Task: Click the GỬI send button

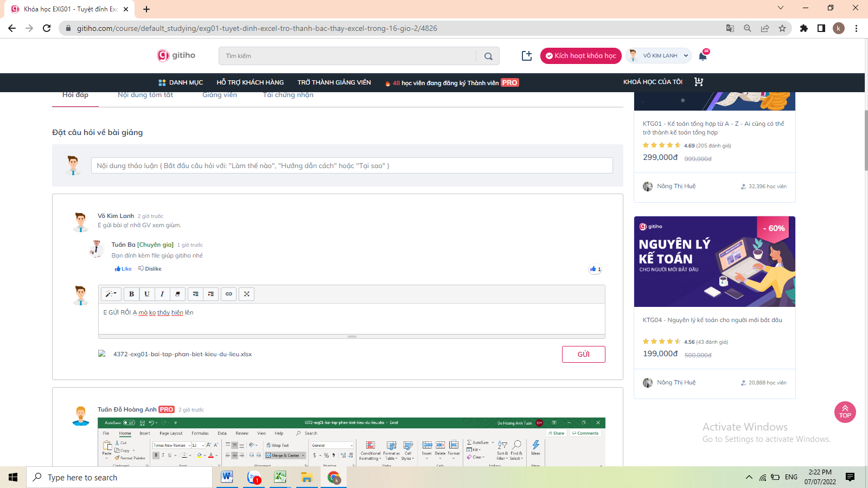Action: [584, 354]
